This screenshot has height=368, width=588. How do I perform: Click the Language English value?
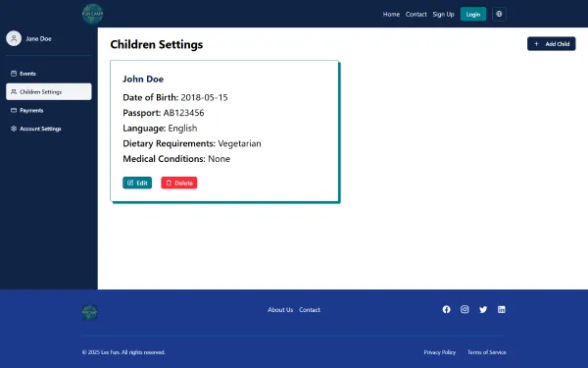182,128
